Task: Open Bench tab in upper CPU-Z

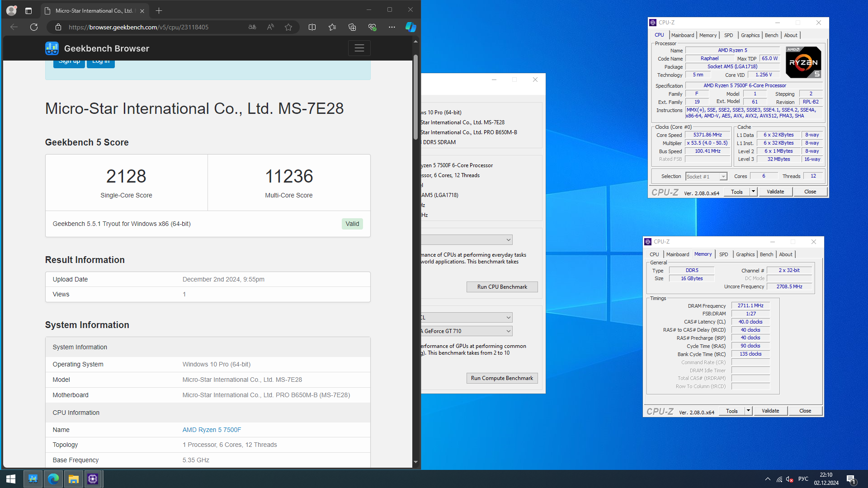Action: tap(771, 35)
